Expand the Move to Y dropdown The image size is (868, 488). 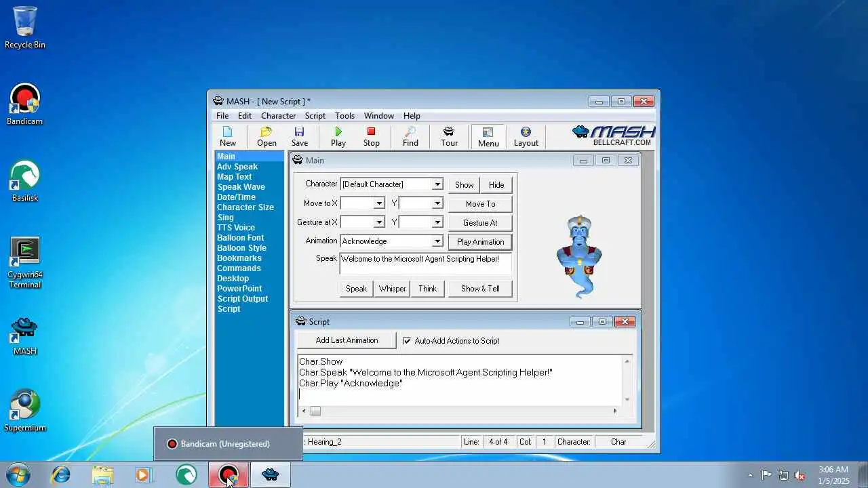click(437, 203)
